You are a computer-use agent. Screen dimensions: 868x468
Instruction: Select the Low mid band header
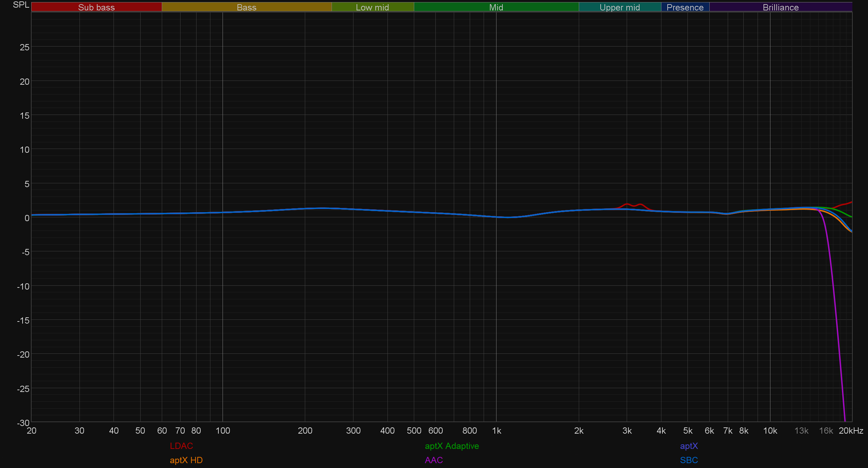point(372,7)
